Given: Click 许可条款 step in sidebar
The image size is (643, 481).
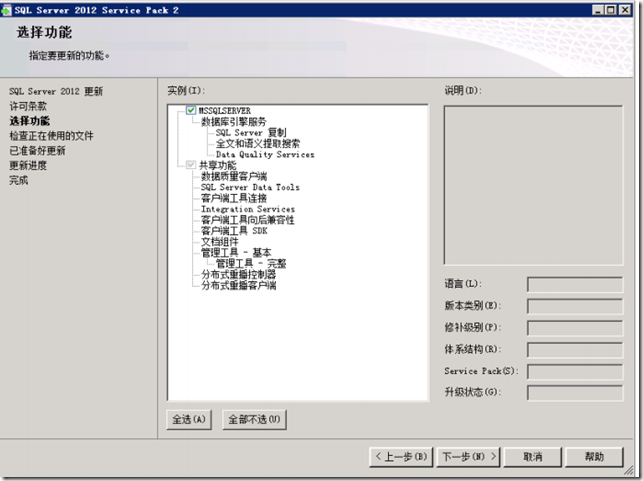Looking at the screenshot, I should point(28,106).
